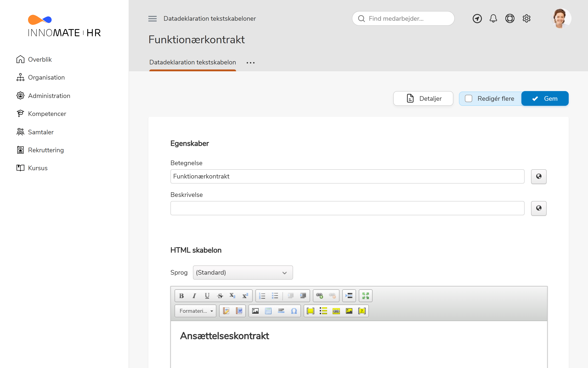The height and width of the screenshot is (368, 588).
Task: Save with the Gem button
Action: [x=545, y=99]
